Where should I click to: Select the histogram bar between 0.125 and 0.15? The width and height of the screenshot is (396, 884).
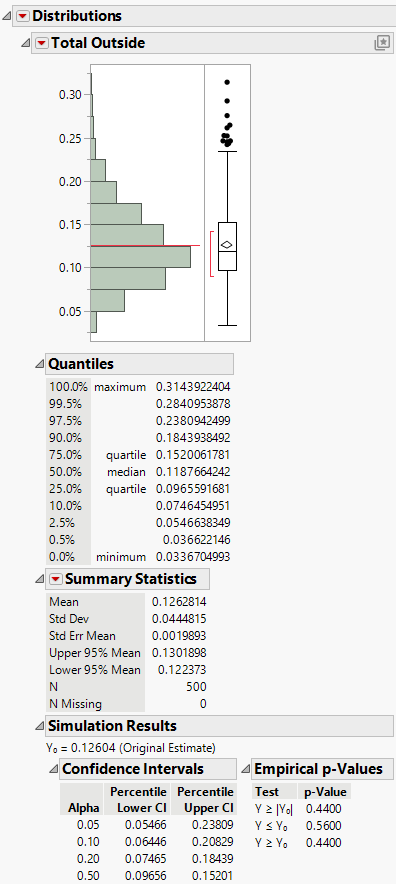coord(127,235)
